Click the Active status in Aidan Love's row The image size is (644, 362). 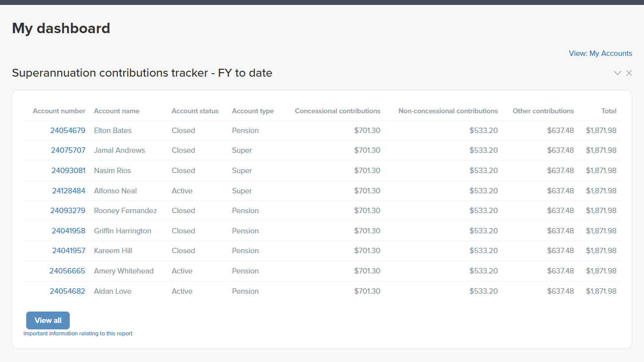tap(182, 291)
